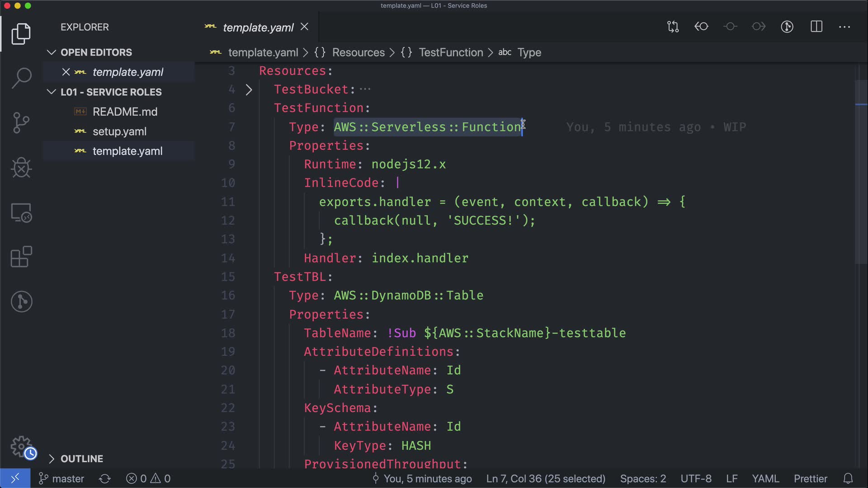This screenshot has height=488, width=868.
Task: Click the YAML language mode selector
Action: coord(765,479)
